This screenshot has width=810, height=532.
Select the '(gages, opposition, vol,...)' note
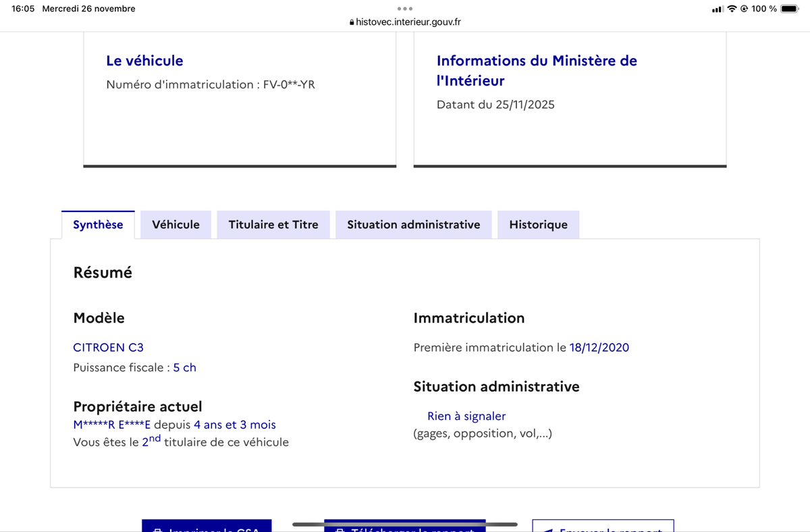point(483,433)
